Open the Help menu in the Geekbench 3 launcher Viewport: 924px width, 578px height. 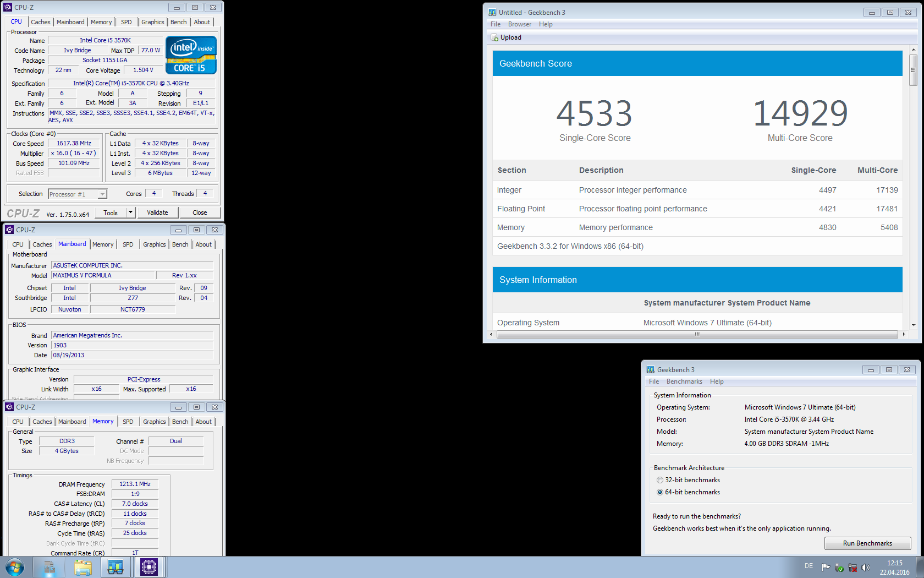coord(717,381)
